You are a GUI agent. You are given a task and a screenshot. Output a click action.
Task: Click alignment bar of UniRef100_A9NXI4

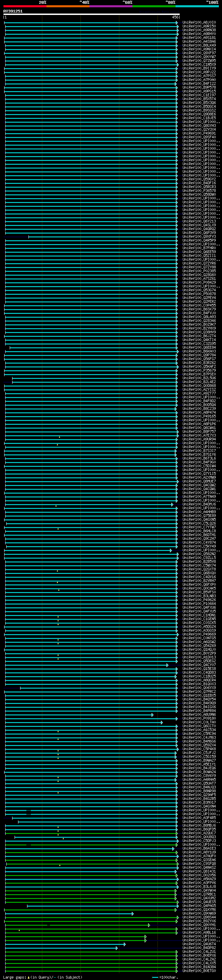click(91, 49)
